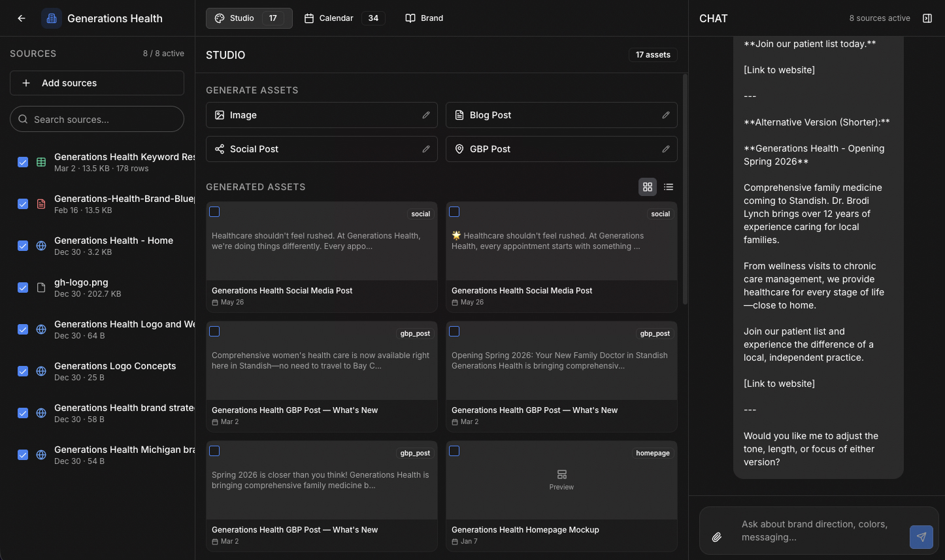This screenshot has width=945, height=560.
Task: Click the pencil icon on the GBP Post generator
Action: (666, 149)
